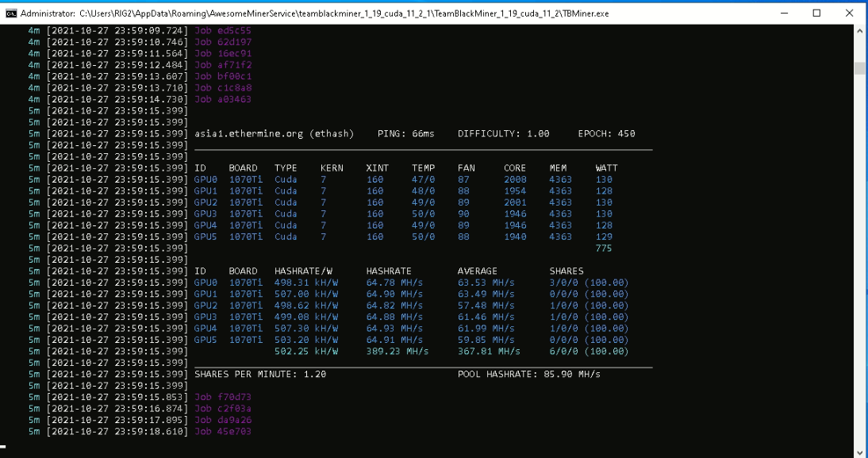Click 'Job da9a26' log line

[223, 420]
